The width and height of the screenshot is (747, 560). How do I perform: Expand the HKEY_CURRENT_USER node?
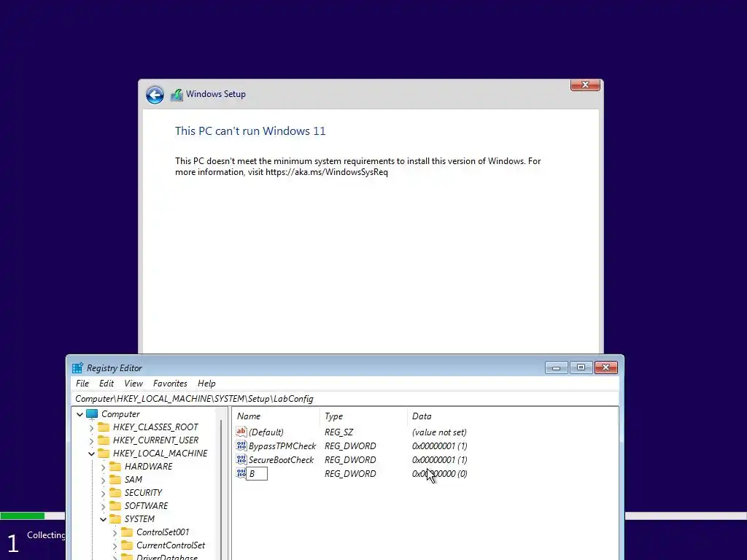click(91, 441)
